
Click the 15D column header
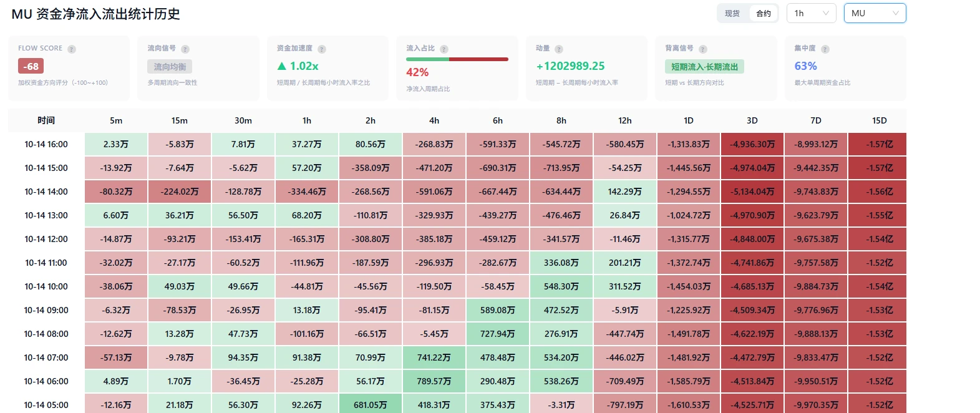point(880,120)
